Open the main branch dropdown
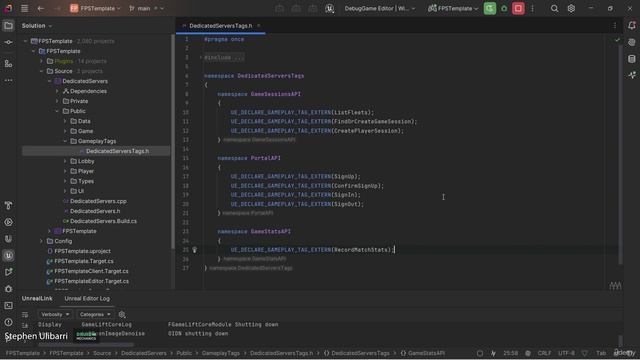Viewport: 640px width, 360px height. click(147, 8)
